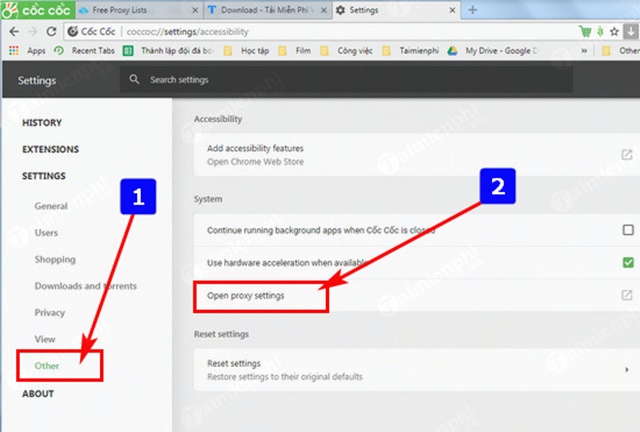Image resolution: width=640 pixels, height=432 pixels.
Task: Enable Continue running background apps checkbox
Action: point(626,229)
